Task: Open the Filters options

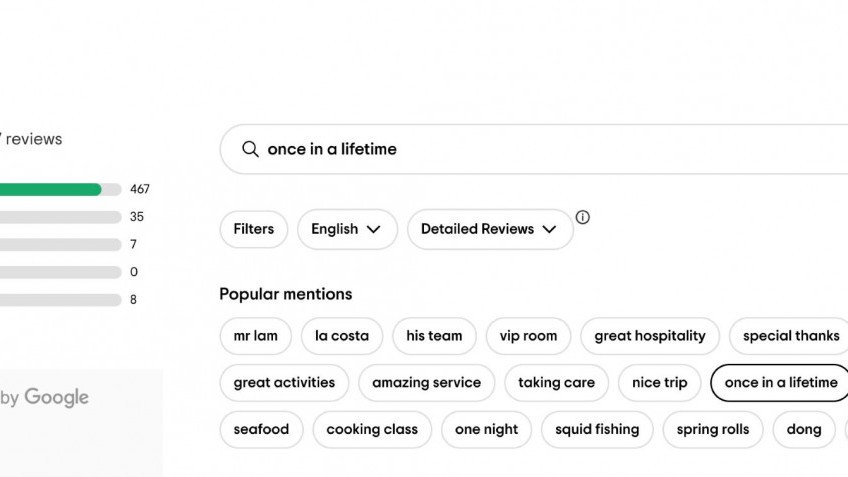Action: tap(253, 229)
